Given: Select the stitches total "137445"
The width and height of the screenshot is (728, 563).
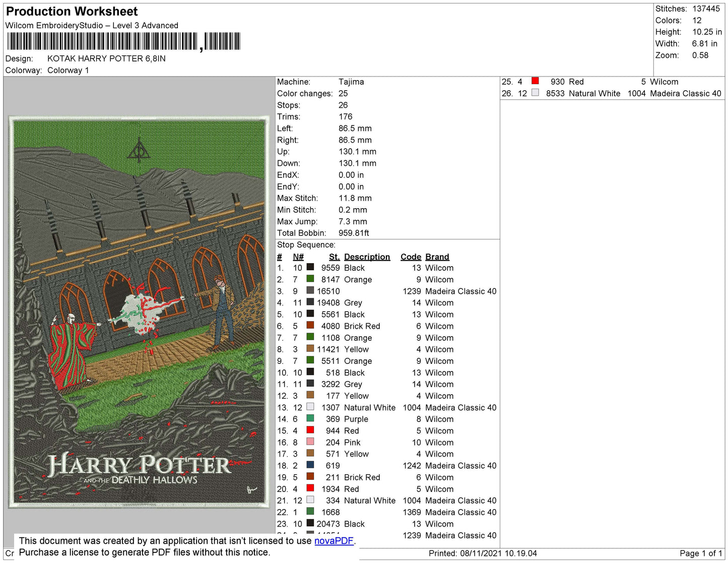Looking at the screenshot, I should (706, 9).
